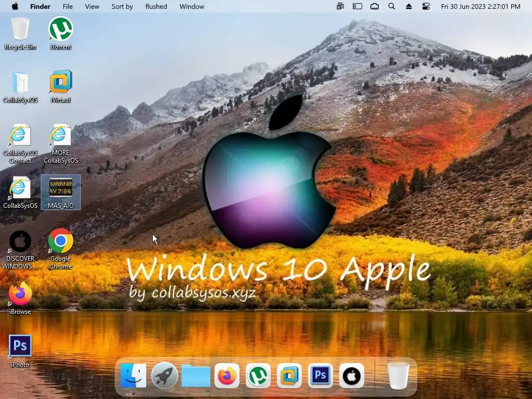Launch Photoshop from the dock
Screen dimensions: 532x399
[x=321, y=376]
